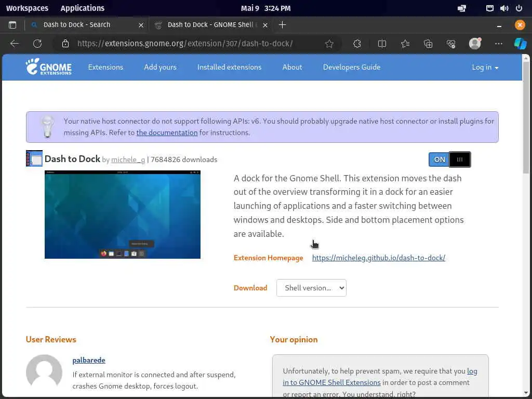
Task: Follow the documentation link in banner
Action: [167, 132]
